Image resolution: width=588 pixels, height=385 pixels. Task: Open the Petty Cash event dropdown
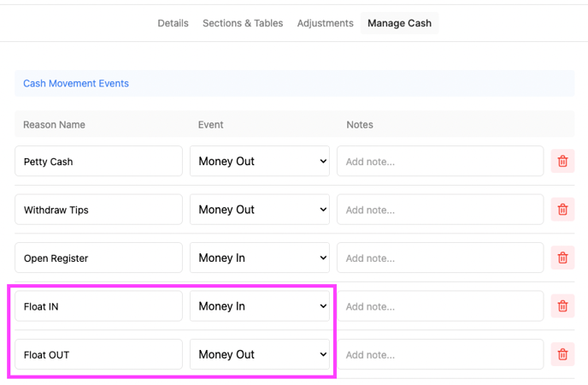[x=260, y=161]
